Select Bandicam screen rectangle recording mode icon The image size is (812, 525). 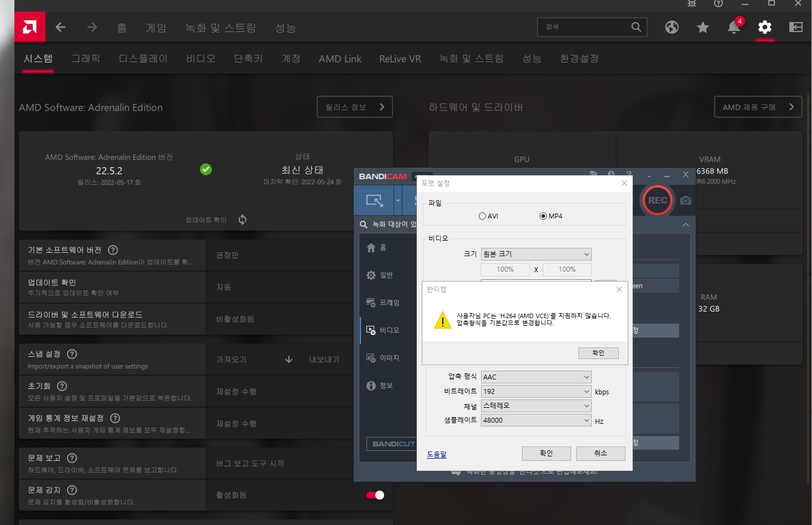coord(374,200)
